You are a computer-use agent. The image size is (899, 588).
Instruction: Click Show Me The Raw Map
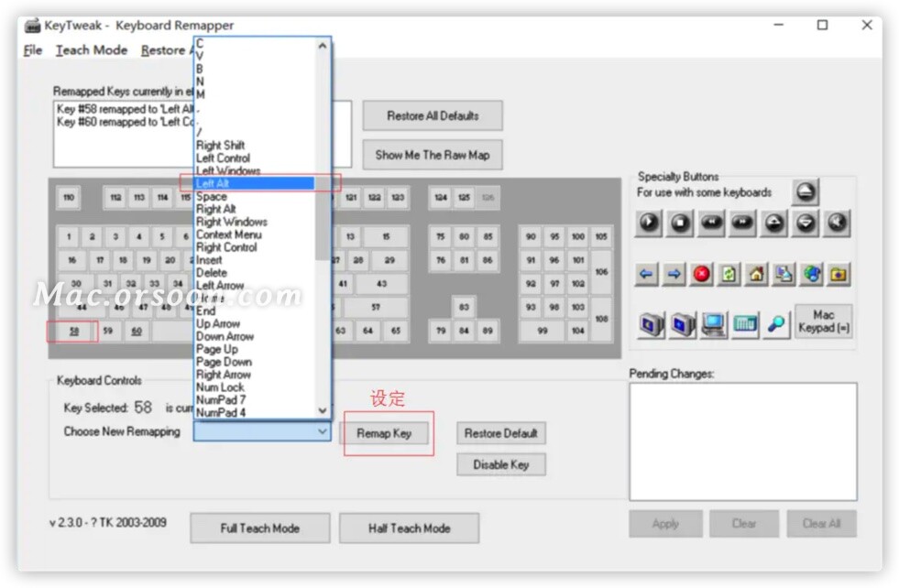pyautogui.click(x=433, y=155)
